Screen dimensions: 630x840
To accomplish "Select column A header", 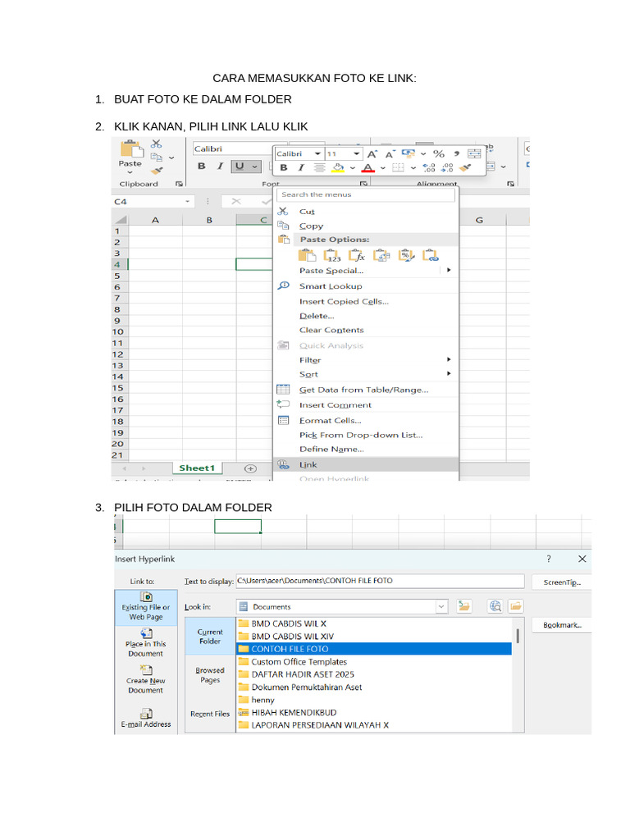I will (x=155, y=220).
